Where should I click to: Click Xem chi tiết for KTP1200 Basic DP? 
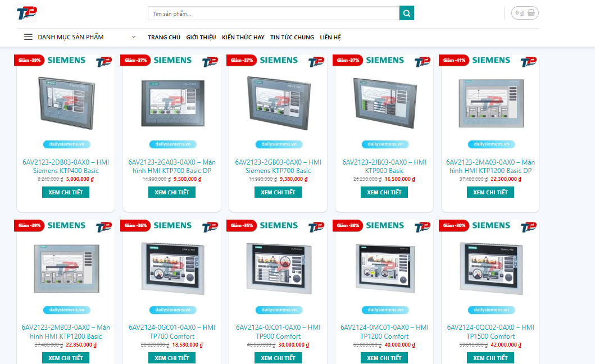coord(490,193)
